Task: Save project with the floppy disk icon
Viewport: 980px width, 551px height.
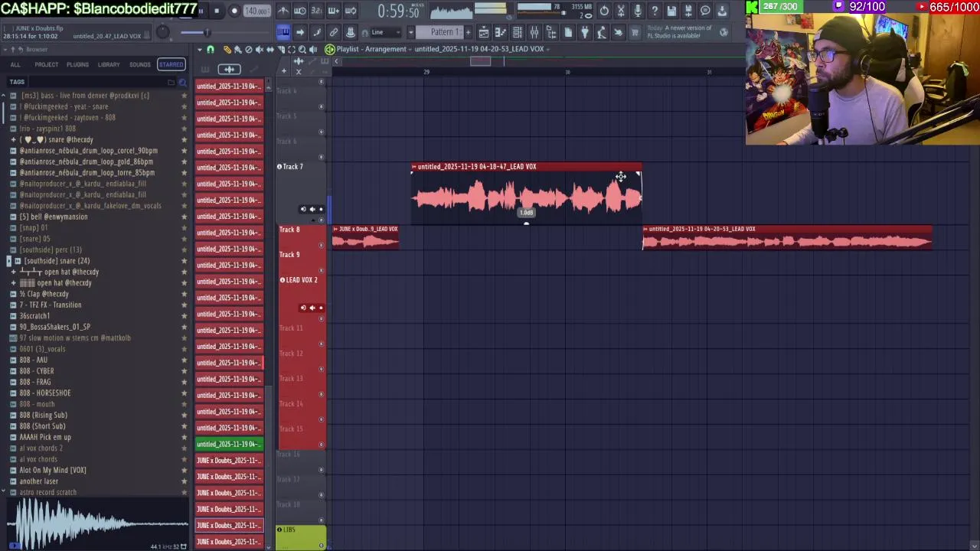Action: pyautogui.click(x=671, y=11)
